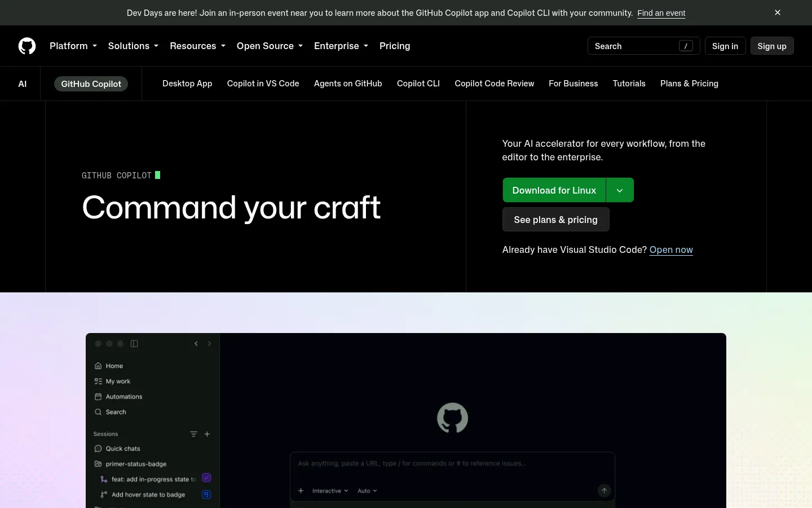Open the Open Source dropdown
This screenshot has height=508, width=812.
point(270,46)
